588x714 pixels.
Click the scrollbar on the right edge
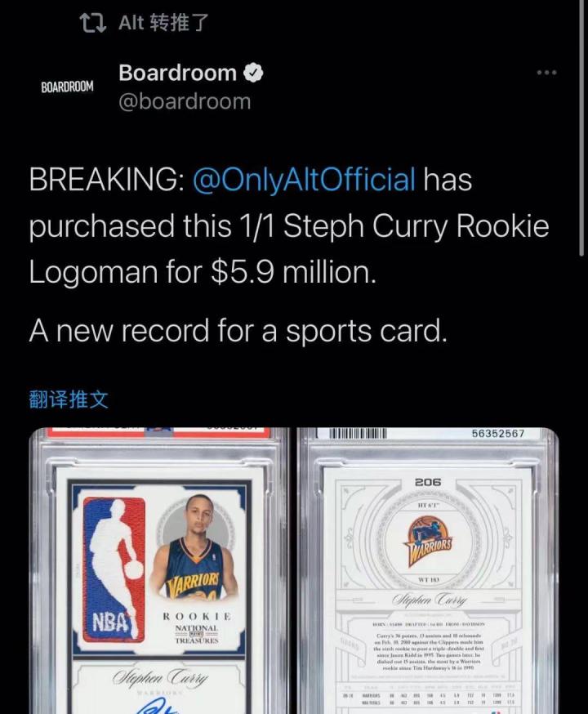click(x=582, y=127)
